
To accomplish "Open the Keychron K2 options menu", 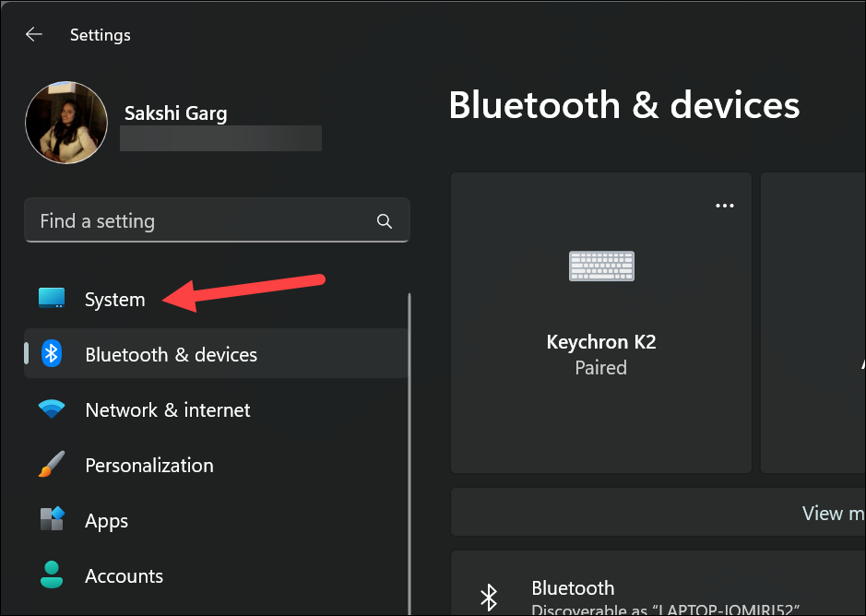I will [x=725, y=205].
